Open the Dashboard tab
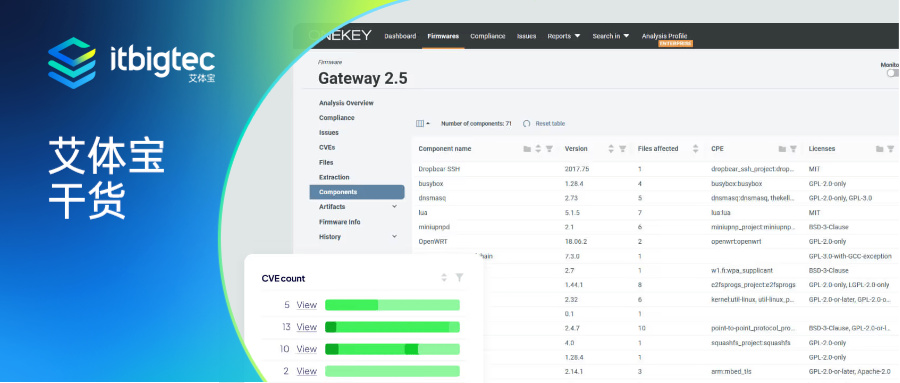 (x=400, y=36)
